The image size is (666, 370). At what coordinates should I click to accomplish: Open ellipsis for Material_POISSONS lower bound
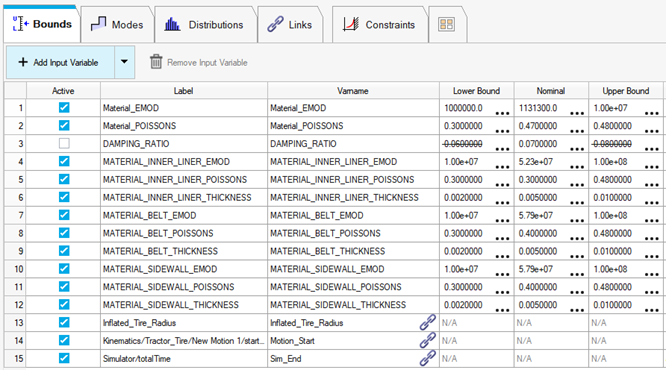tap(502, 131)
